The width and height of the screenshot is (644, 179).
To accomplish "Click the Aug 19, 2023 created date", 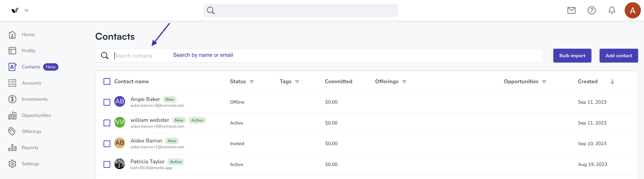I will coord(592,164).
